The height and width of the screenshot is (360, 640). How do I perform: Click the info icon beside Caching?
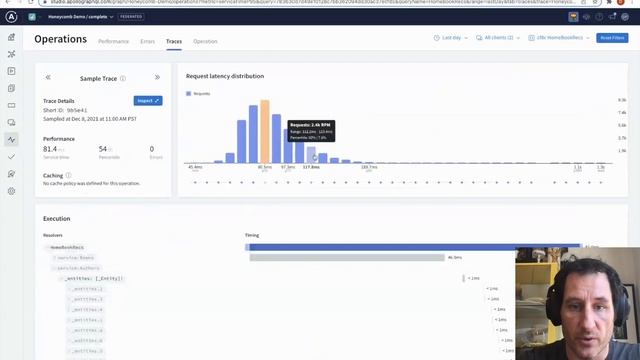tap(68, 176)
